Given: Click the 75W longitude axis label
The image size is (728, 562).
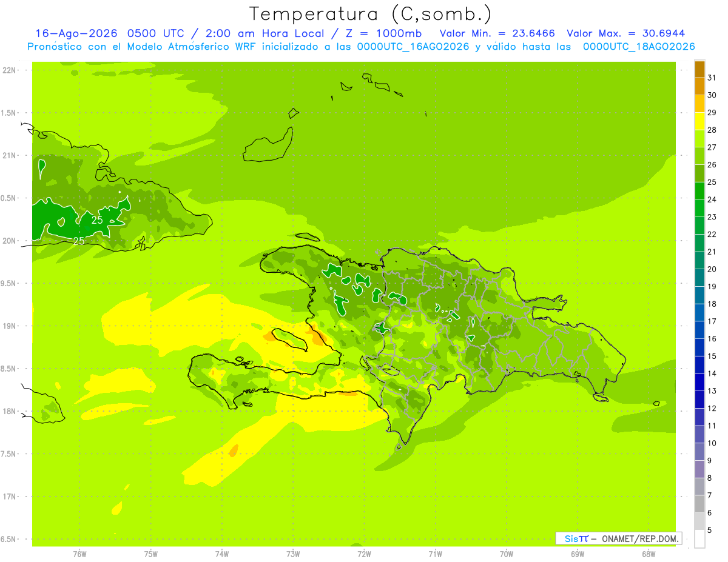Looking at the screenshot, I should (150, 554).
